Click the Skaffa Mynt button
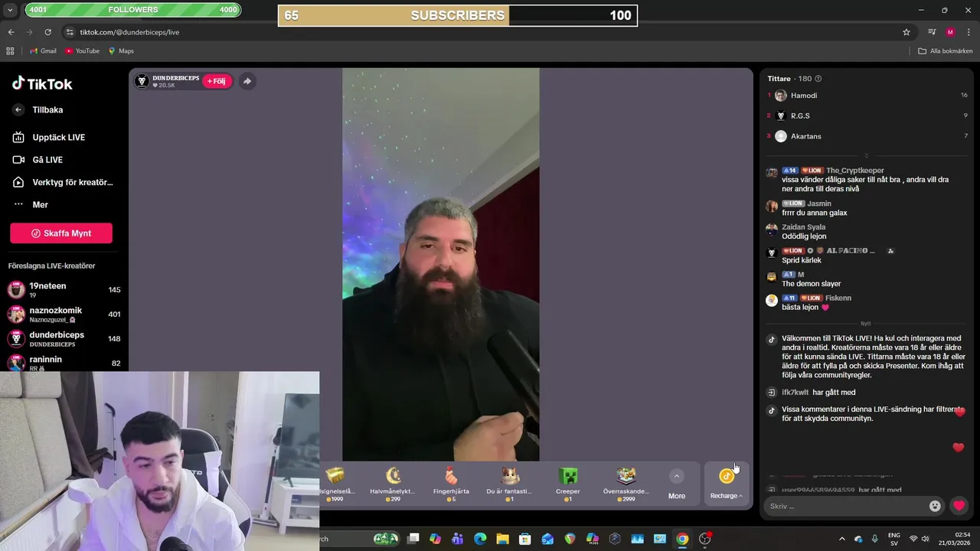The width and height of the screenshot is (980, 551). click(x=61, y=233)
